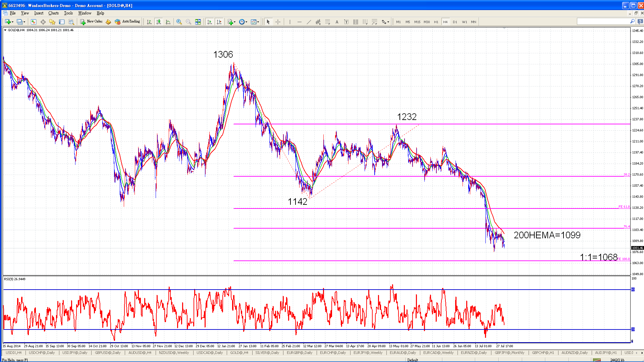644x362 pixels.
Task: Select the Fibonacci Retracement tool
Action: tap(327, 22)
